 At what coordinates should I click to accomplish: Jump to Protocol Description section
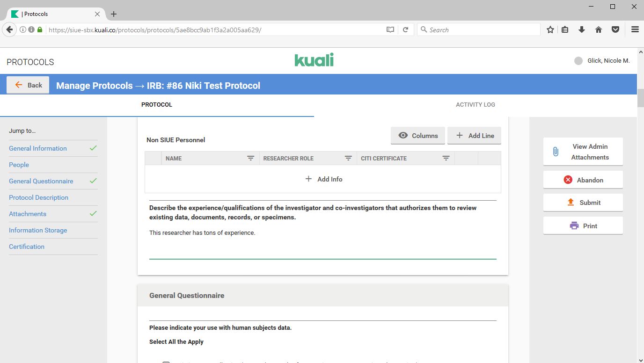[x=38, y=197]
